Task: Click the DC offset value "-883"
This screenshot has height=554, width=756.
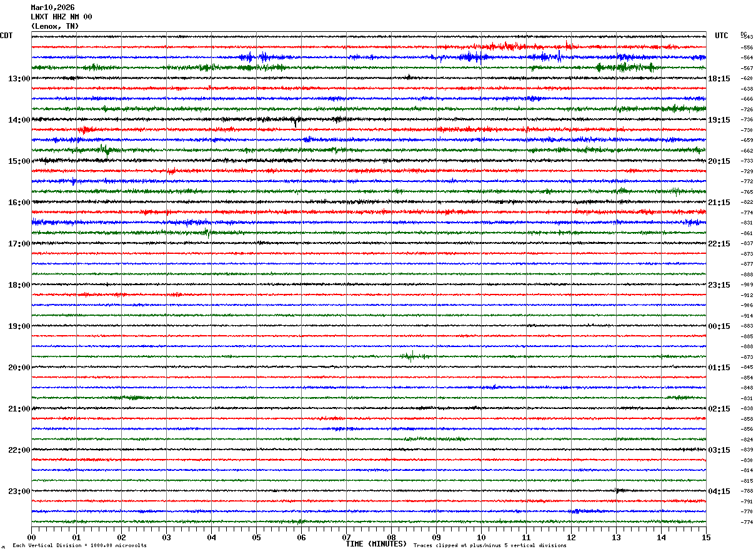Action: pyautogui.click(x=747, y=326)
